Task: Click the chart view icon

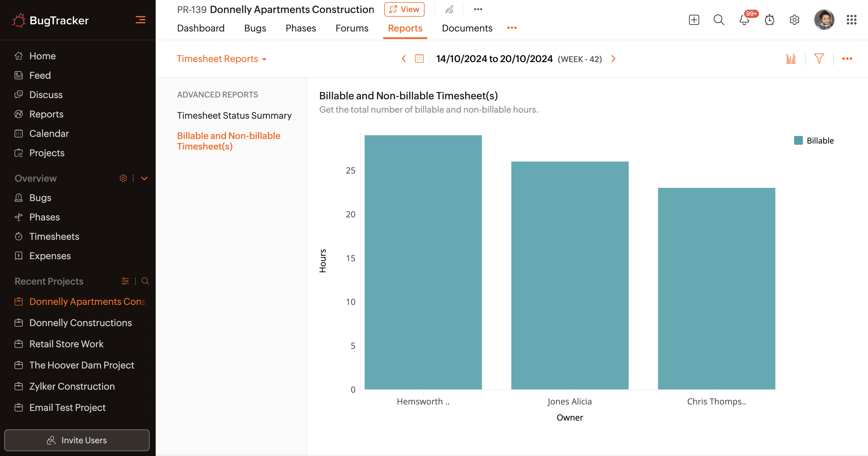Action: coord(790,59)
